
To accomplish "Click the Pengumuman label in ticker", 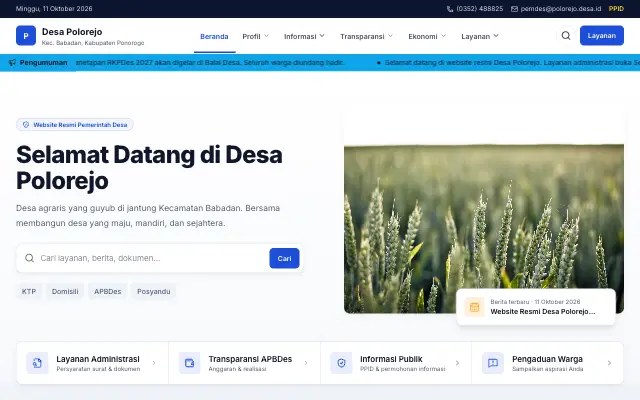I will [x=43, y=62].
